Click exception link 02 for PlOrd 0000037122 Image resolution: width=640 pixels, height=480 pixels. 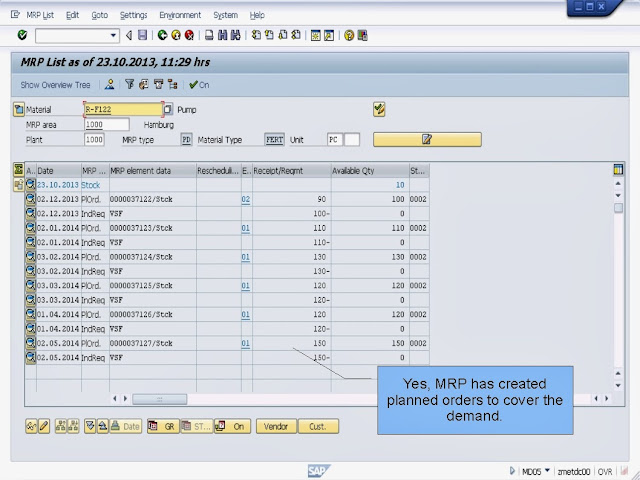[x=245, y=199]
